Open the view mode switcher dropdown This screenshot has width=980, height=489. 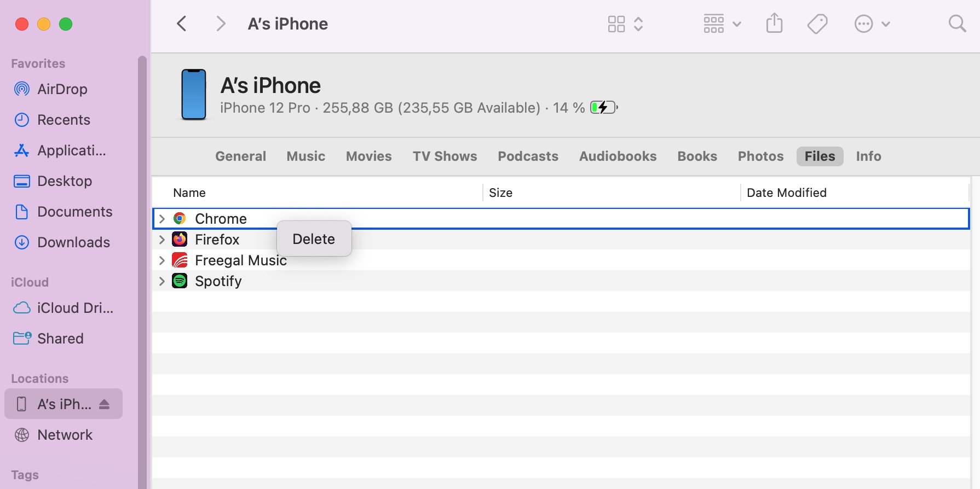[x=625, y=24]
